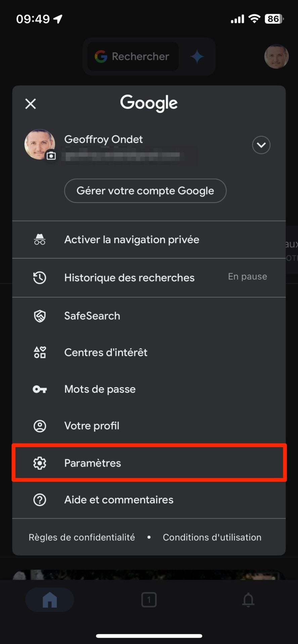This screenshot has width=298, height=644.
Task: Tap the Paramètres gear icon
Action: tap(40, 463)
